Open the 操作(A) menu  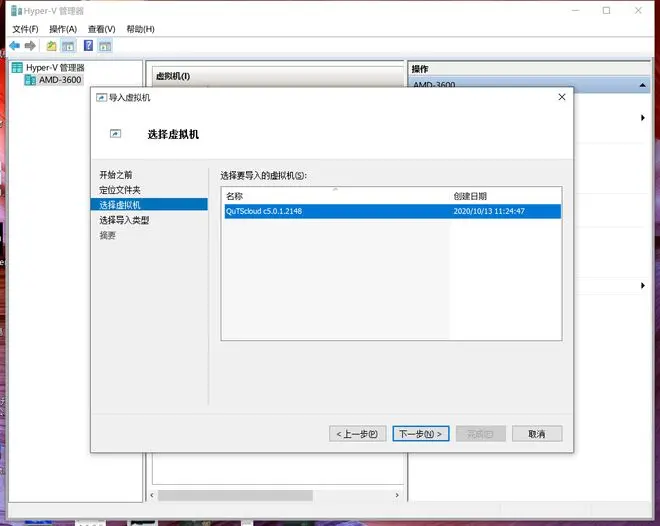[63, 29]
